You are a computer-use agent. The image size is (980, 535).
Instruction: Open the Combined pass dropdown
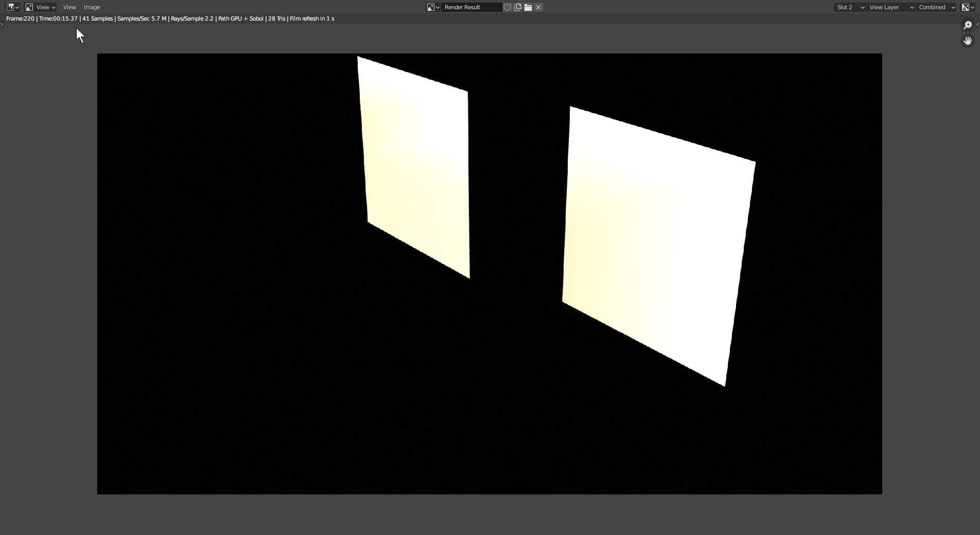[x=937, y=7]
